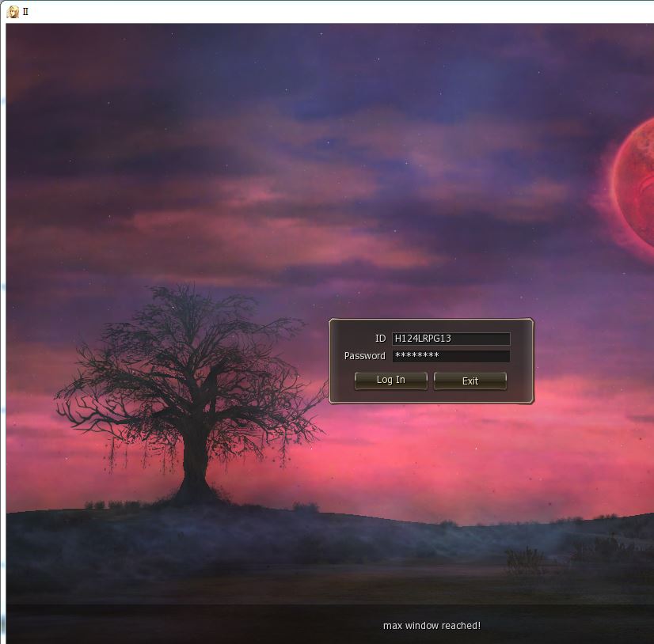This screenshot has width=654, height=644.
Task: Click the 'max window reached!' message
Action: coord(432,626)
